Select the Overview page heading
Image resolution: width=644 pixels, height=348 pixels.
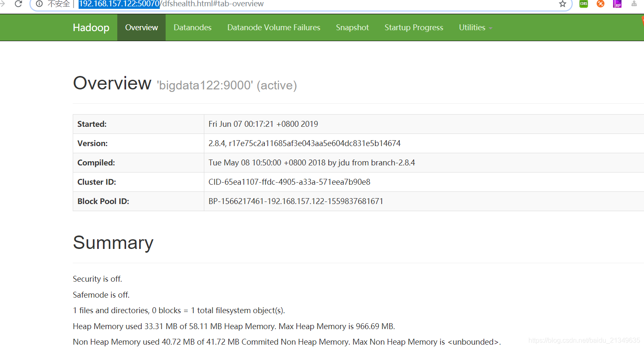(112, 83)
